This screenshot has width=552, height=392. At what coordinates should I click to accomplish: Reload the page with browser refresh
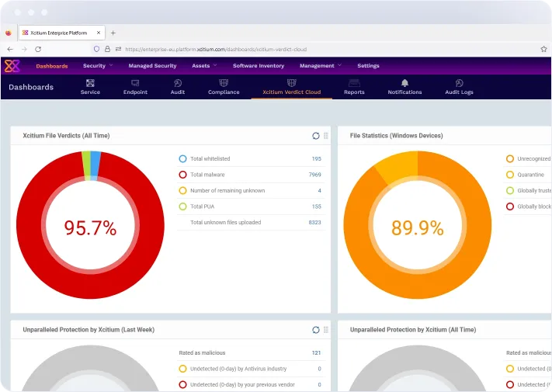coord(38,49)
